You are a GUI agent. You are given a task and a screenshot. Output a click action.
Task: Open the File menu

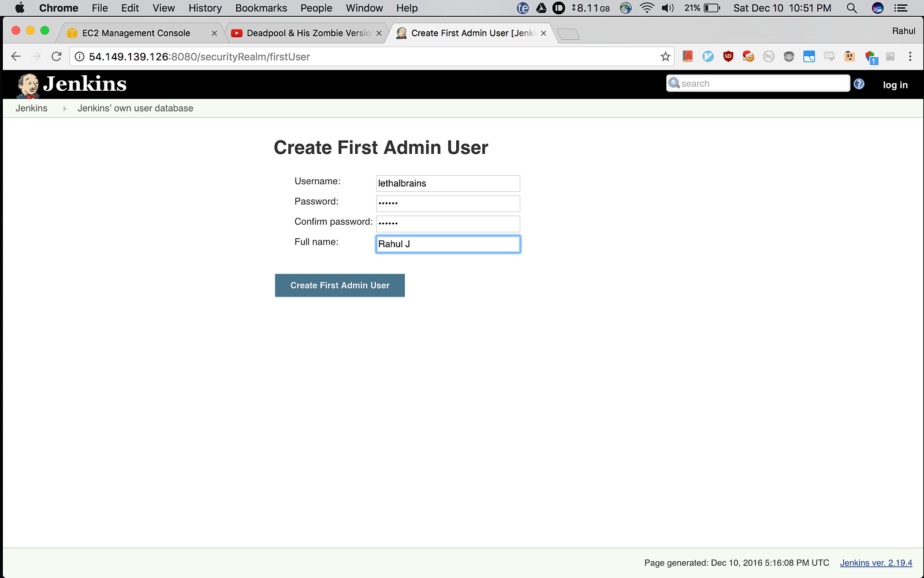click(100, 8)
